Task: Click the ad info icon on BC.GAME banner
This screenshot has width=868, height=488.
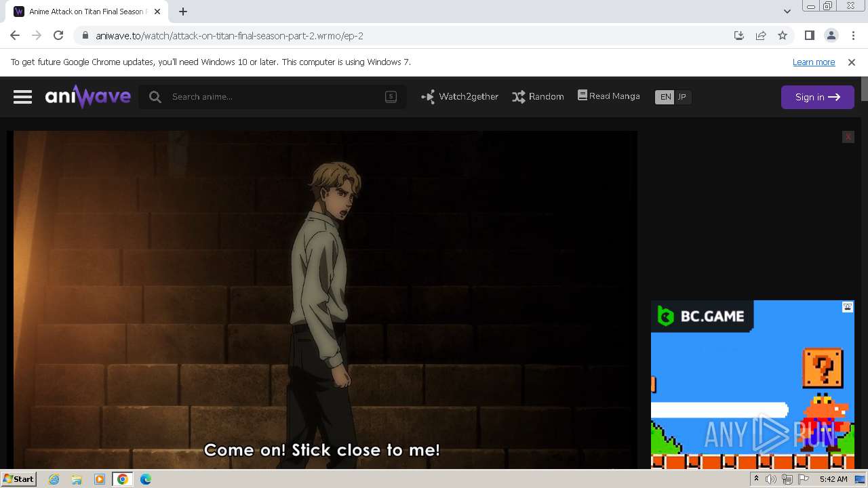Action: (x=848, y=307)
